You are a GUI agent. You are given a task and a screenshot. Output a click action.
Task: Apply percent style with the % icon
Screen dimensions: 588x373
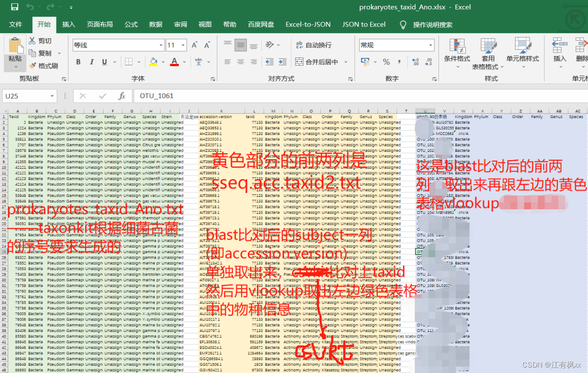point(386,62)
